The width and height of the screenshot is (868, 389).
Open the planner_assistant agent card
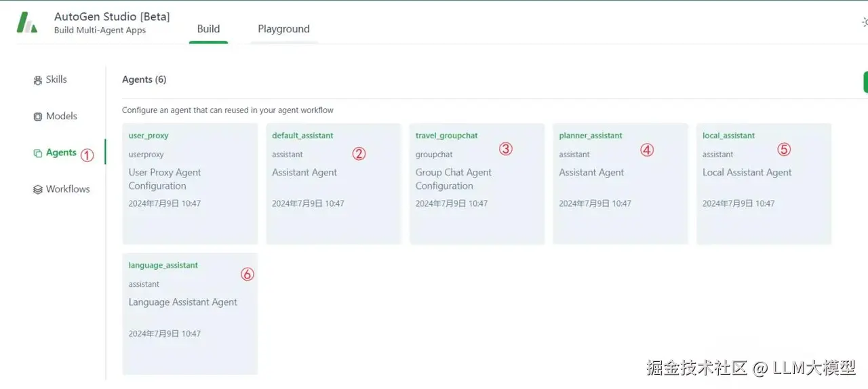620,184
